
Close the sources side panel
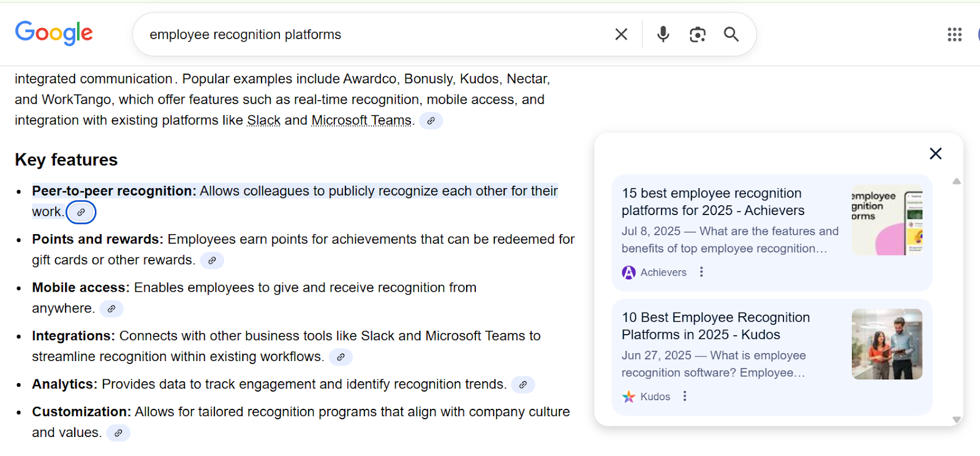point(935,153)
